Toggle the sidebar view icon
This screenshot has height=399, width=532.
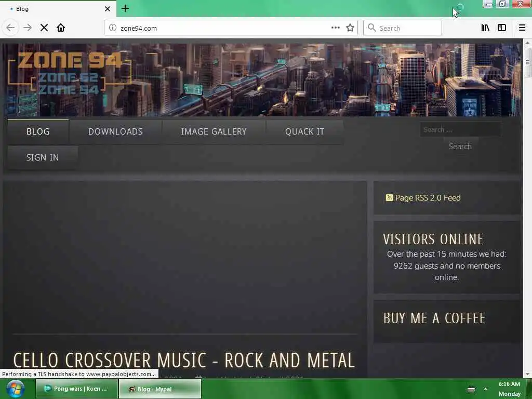(502, 28)
